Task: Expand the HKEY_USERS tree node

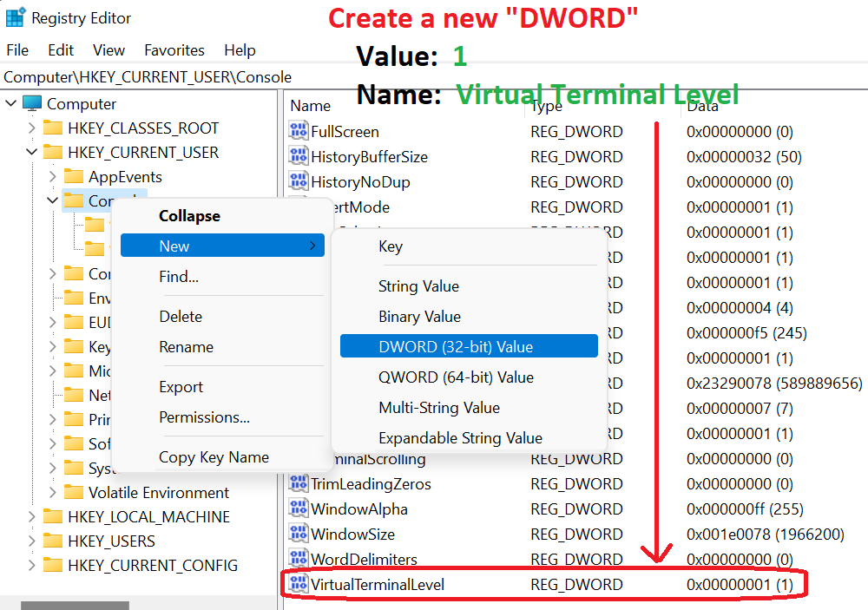Action: 31,541
